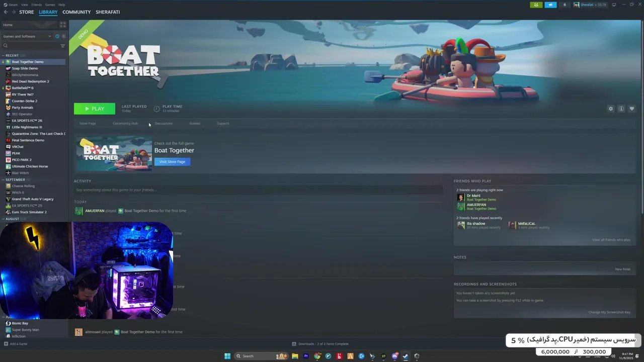Viewport: 644px width, 362px height.
Task: Click the Boat Together full game thumbnail
Action: pos(114,154)
